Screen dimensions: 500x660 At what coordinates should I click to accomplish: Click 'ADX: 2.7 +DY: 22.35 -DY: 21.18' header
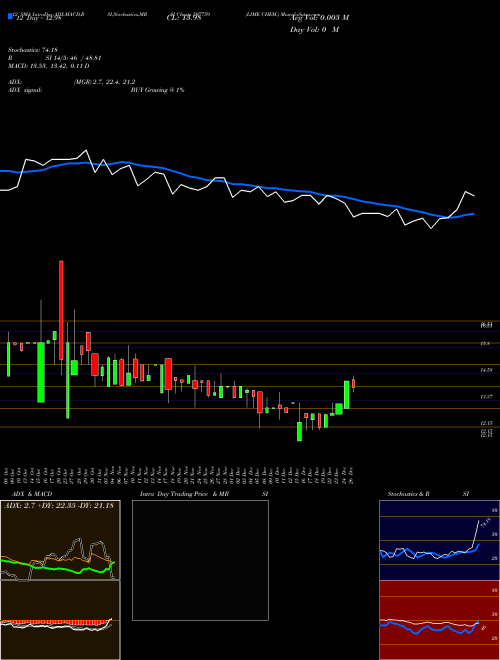pos(59,506)
